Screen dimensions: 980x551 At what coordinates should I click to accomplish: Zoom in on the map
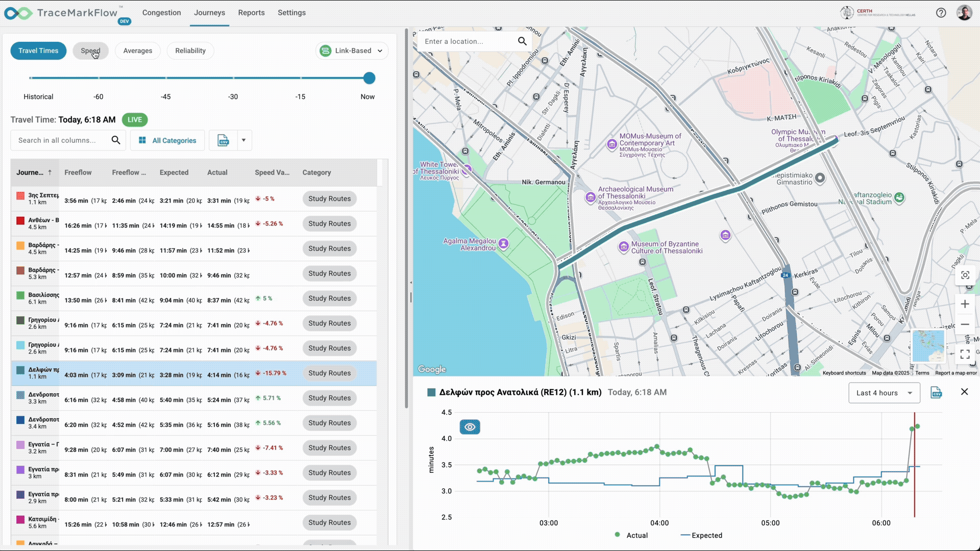(965, 304)
